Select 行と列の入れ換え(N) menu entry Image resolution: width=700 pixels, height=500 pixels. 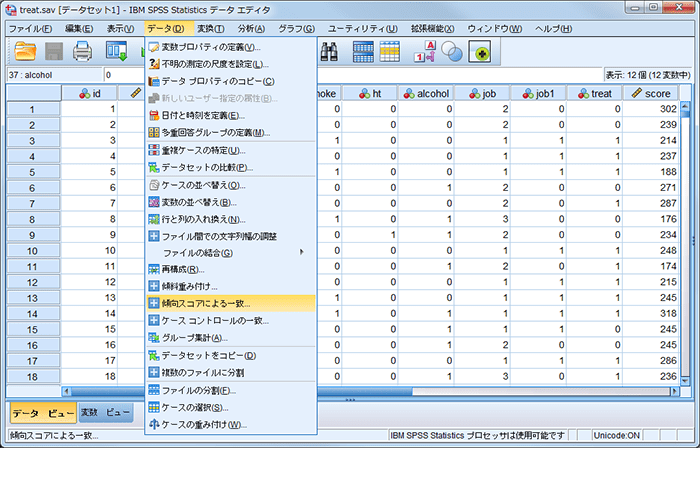click(231, 220)
